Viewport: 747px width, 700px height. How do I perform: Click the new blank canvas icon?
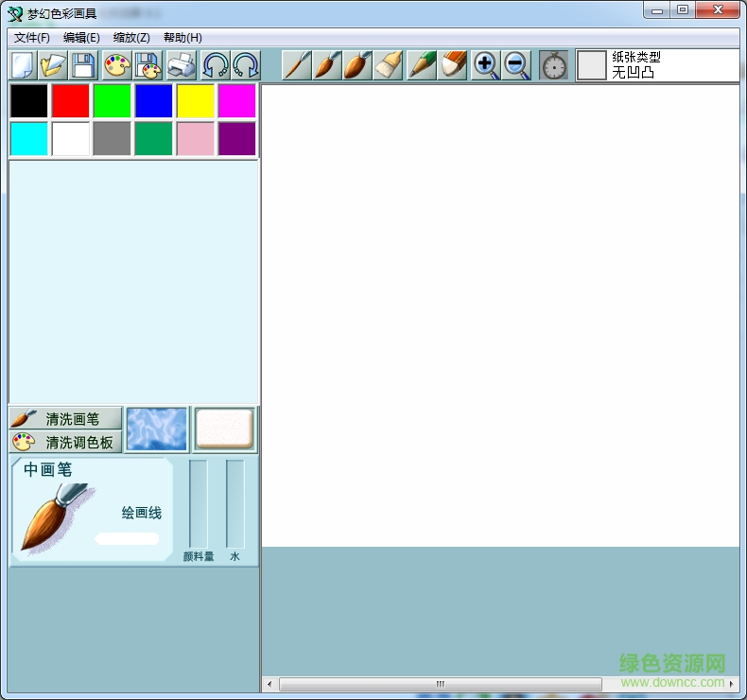click(x=23, y=65)
